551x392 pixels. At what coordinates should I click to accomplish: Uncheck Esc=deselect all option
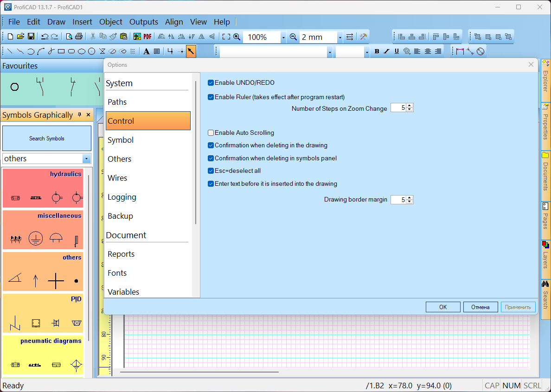pos(211,171)
